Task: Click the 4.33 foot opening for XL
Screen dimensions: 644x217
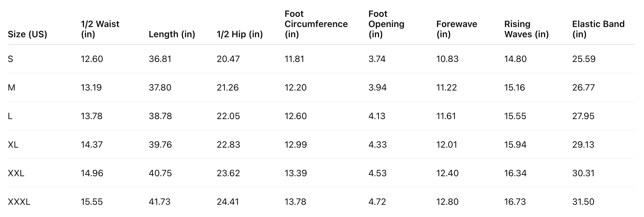Action: [x=378, y=145]
